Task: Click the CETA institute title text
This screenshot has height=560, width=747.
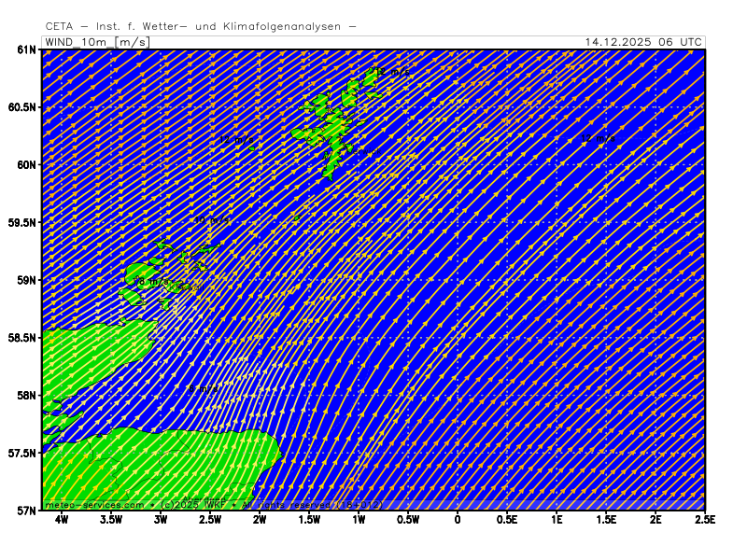Action: pyautogui.click(x=201, y=27)
